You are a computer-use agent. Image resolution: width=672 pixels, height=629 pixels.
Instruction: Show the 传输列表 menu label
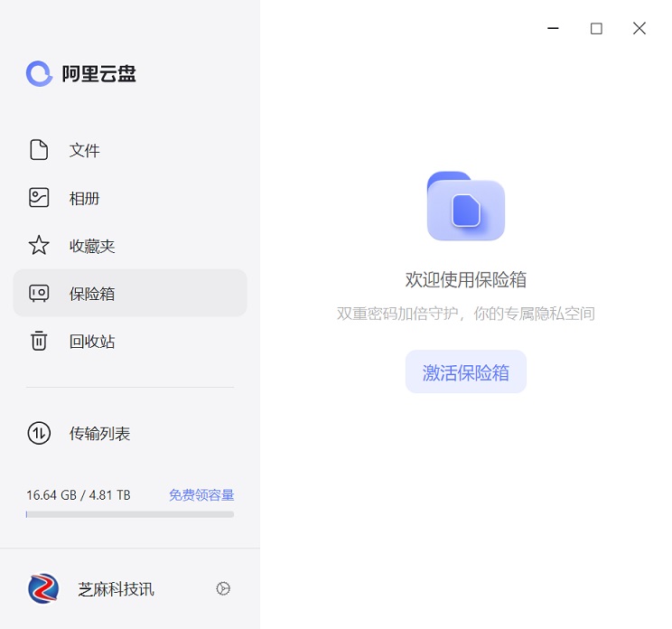click(x=100, y=434)
